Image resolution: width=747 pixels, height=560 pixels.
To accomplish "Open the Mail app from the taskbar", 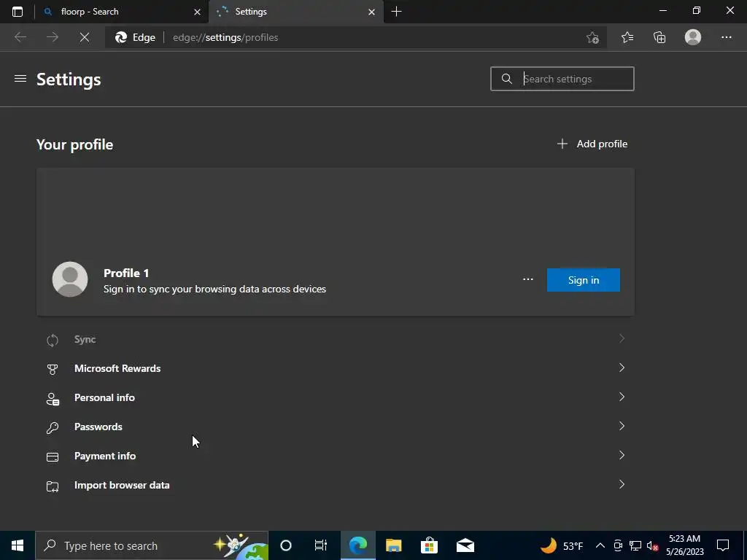I will pos(465,545).
